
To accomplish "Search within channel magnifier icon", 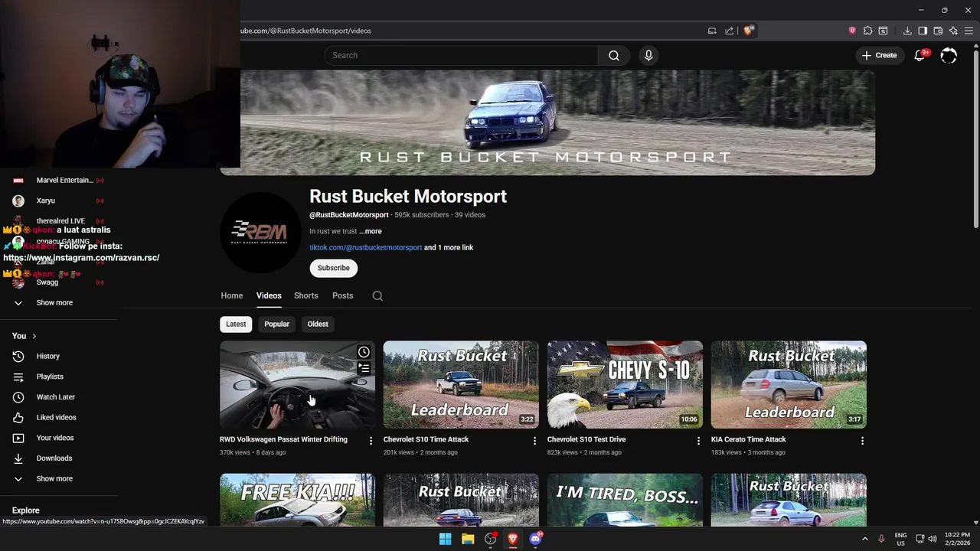I will [377, 295].
